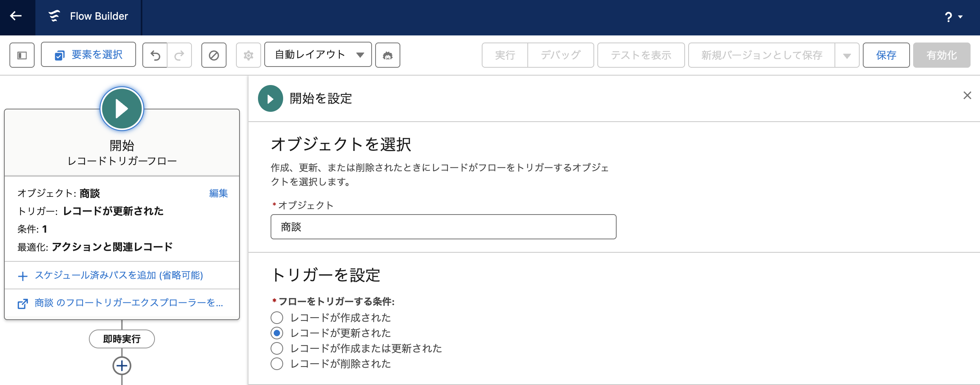Click the Einstein assistant icon beside layout selector

(x=388, y=55)
